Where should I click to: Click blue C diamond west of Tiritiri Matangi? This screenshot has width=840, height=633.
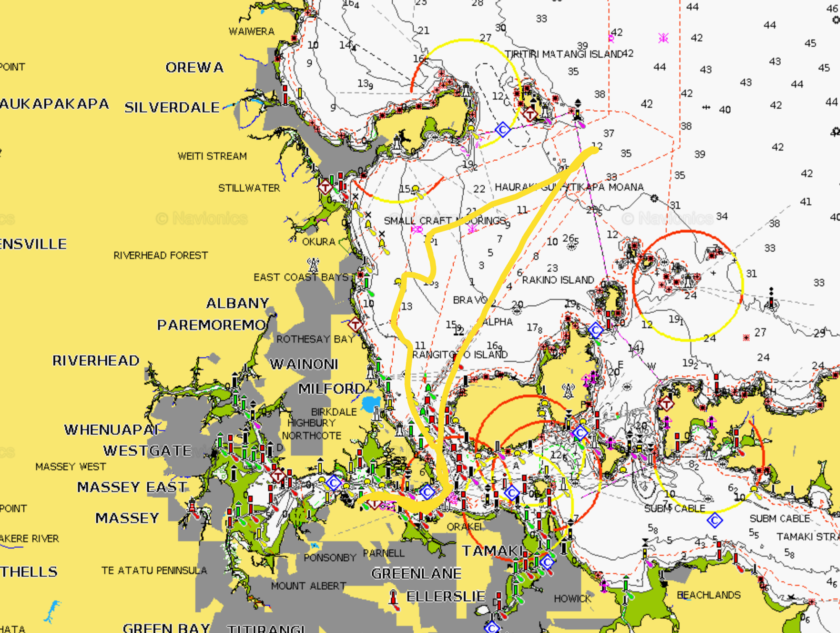pos(502,129)
